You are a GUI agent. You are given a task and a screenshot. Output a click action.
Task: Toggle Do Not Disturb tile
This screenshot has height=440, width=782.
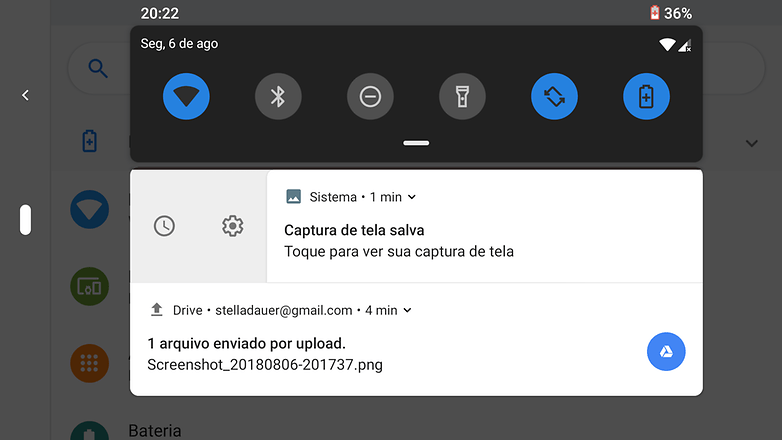pyautogui.click(x=370, y=96)
